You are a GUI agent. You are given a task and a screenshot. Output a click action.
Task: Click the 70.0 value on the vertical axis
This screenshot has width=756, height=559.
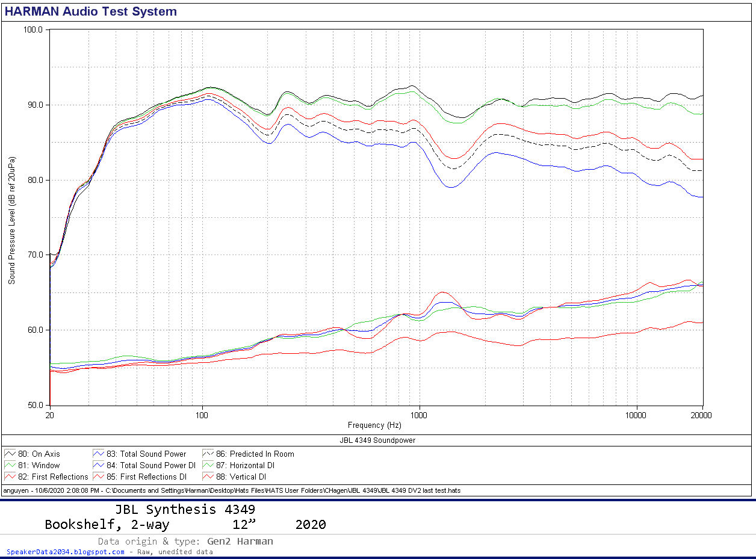coord(34,255)
